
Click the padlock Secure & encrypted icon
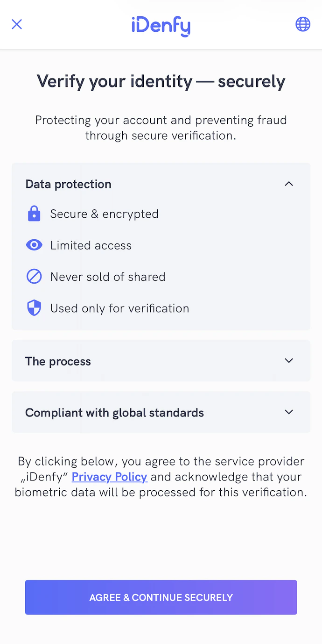tap(34, 214)
